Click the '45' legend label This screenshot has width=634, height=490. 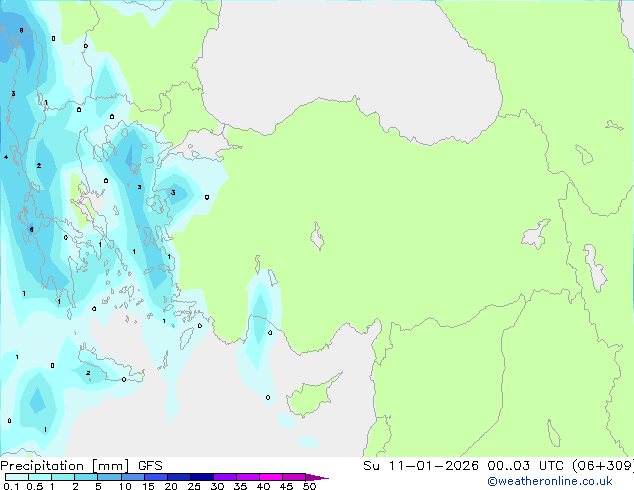(x=286, y=486)
